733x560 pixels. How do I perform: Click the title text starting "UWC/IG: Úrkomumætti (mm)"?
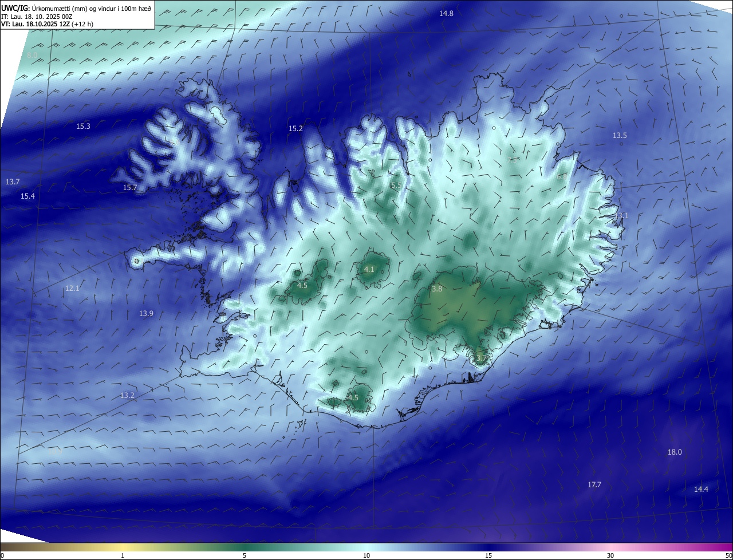(x=76, y=8)
